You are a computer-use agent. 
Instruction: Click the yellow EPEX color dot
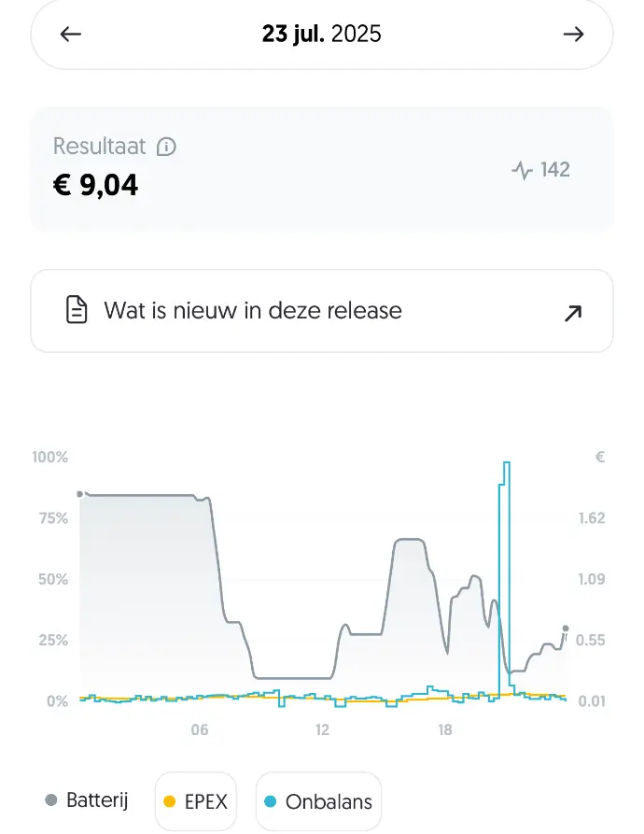click(170, 801)
